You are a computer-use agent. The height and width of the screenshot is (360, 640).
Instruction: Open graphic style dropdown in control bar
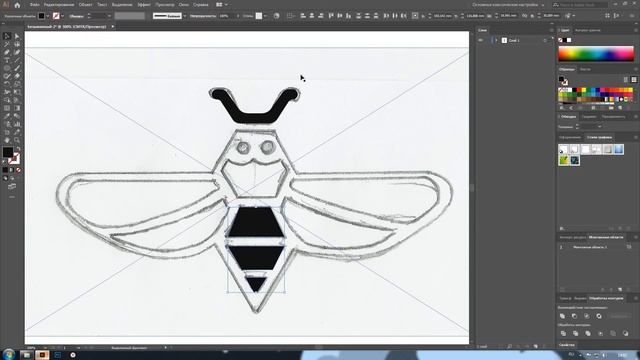(265, 16)
